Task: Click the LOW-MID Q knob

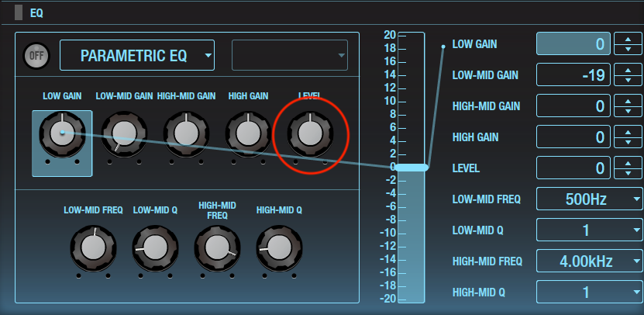Action: coord(155,248)
